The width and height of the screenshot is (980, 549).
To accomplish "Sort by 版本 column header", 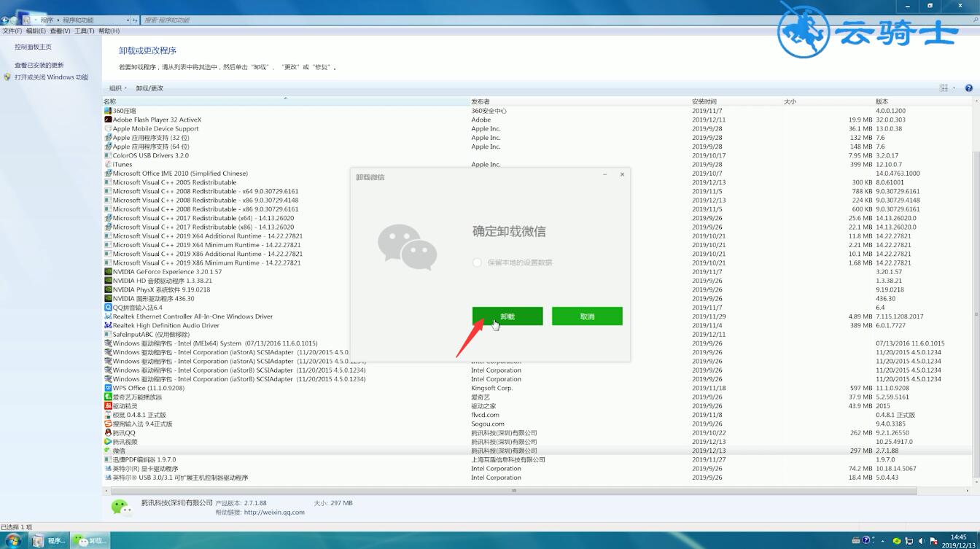I will point(882,101).
